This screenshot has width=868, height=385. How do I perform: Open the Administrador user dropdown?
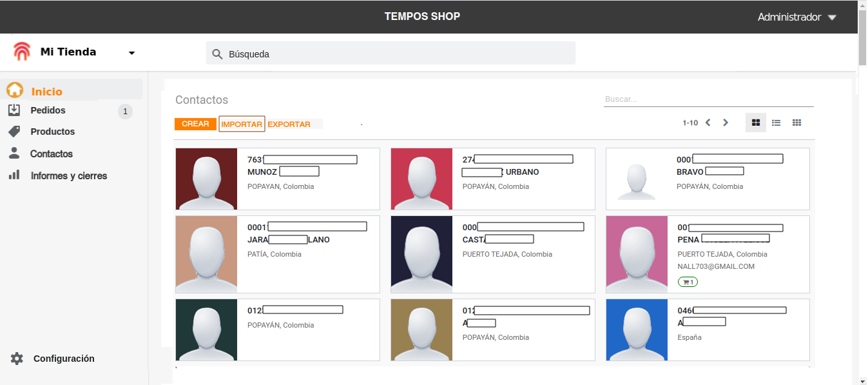click(796, 17)
